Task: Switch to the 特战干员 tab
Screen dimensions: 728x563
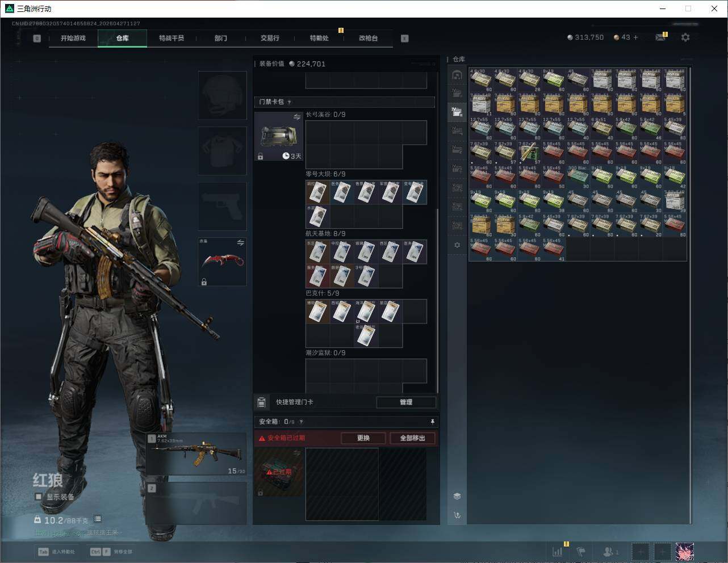Action: [x=171, y=38]
